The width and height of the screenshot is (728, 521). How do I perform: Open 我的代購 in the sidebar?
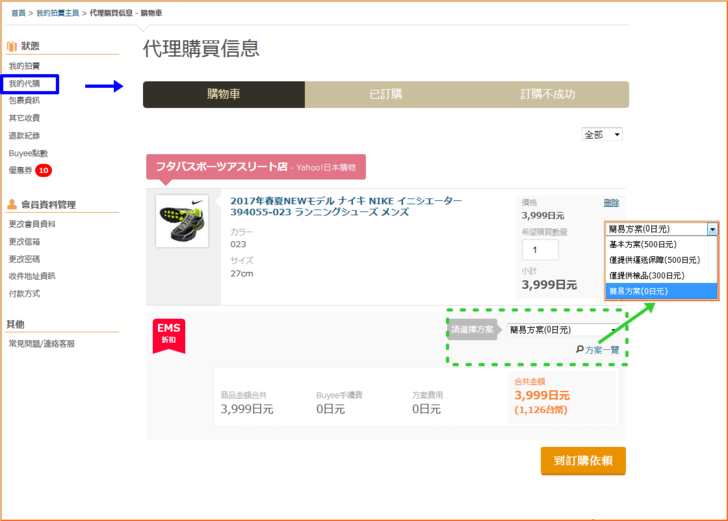(x=25, y=84)
